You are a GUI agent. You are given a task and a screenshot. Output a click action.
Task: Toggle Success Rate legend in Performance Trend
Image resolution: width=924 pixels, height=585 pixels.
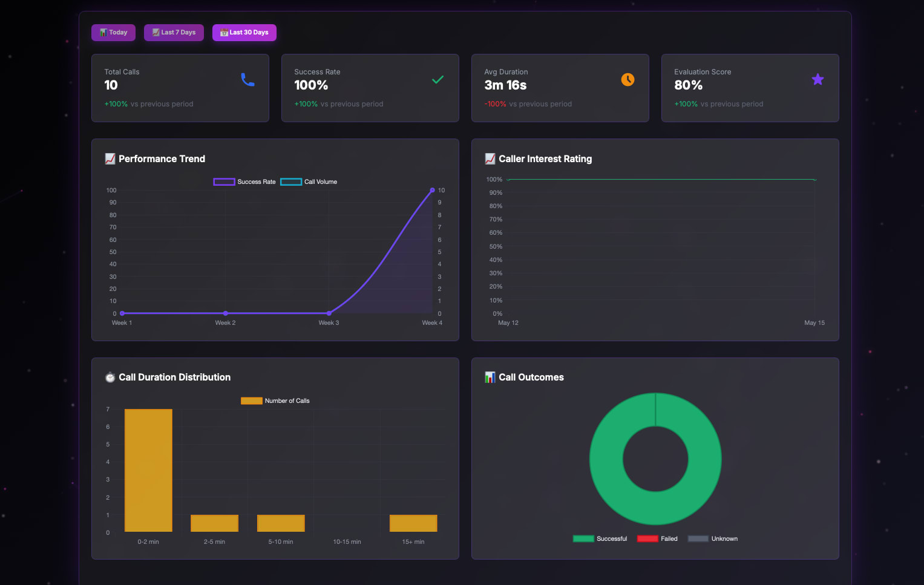pyautogui.click(x=244, y=182)
